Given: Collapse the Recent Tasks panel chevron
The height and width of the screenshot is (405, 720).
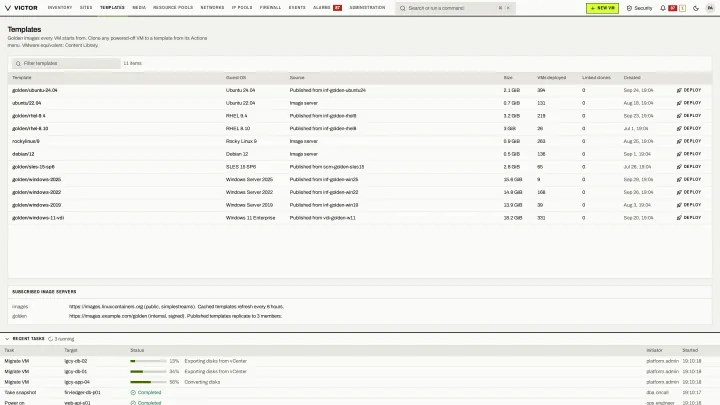Looking at the screenshot, I should pos(7,339).
